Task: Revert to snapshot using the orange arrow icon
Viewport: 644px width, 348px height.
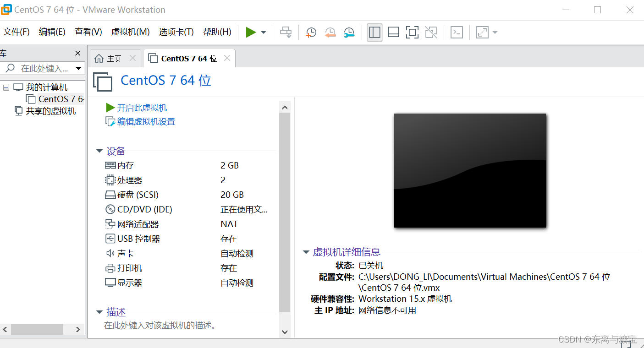Action: point(330,32)
